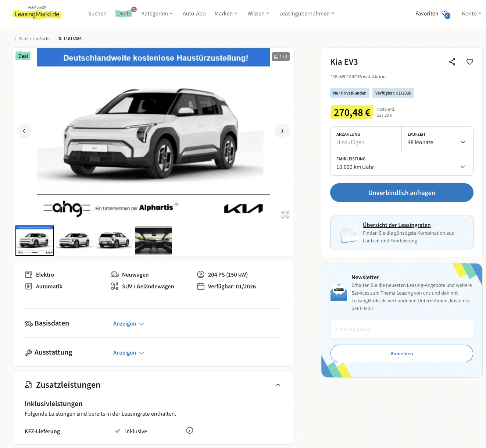Screen dimensions: 486x448
Task: Click the newsletter envelope icon
Action: click(339, 292)
